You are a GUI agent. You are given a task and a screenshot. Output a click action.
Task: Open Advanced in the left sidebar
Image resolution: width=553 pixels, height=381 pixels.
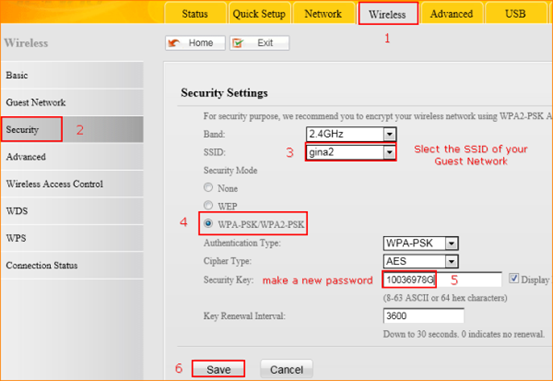coord(72,157)
